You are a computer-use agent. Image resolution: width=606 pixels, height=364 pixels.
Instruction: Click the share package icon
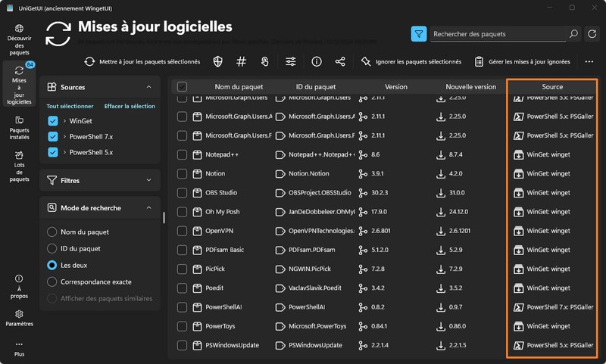click(x=340, y=62)
